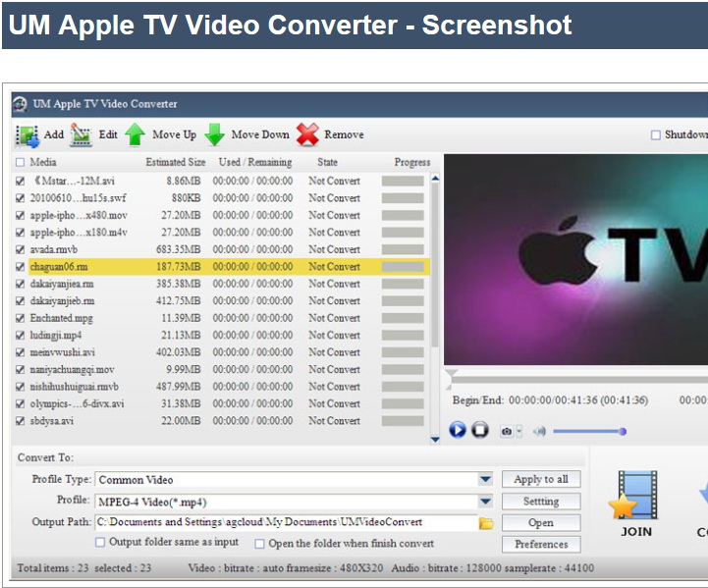Browse output folder with folder icon
This screenshot has width=708, height=588.
[486, 523]
